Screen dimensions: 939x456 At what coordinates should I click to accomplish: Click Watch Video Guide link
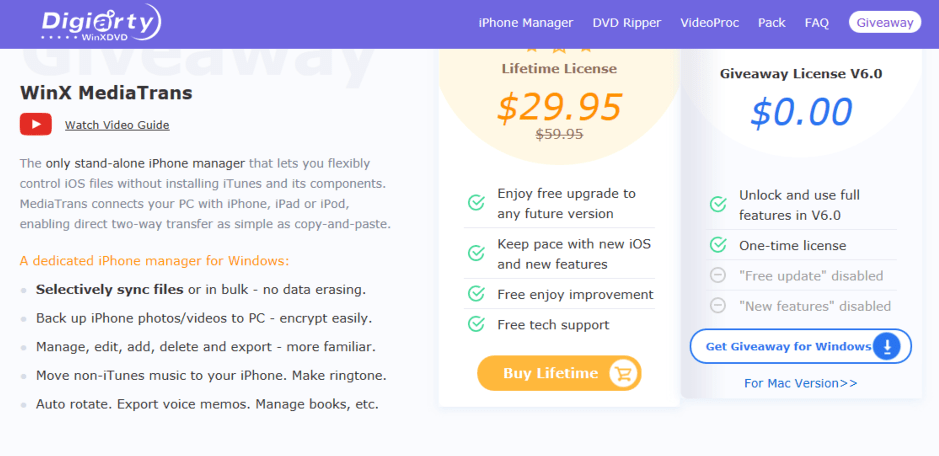(x=117, y=125)
